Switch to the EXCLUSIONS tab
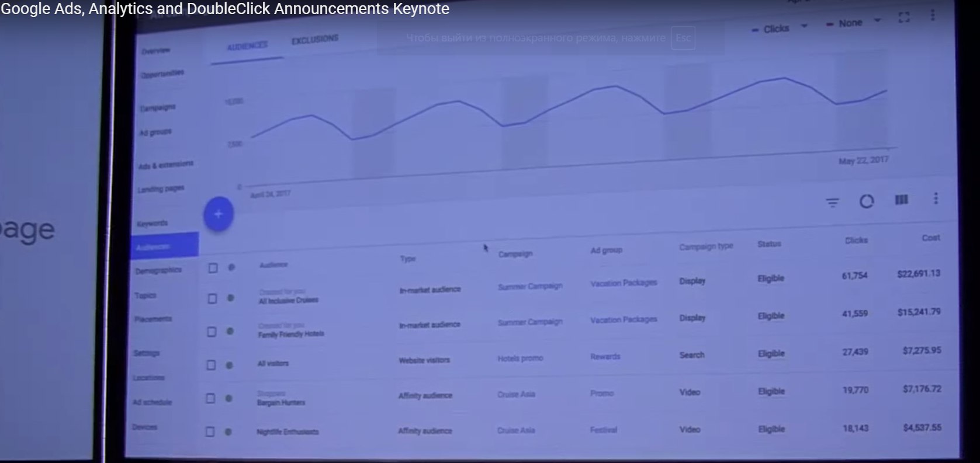The height and width of the screenshot is (463, 980). tap(315, 39)
